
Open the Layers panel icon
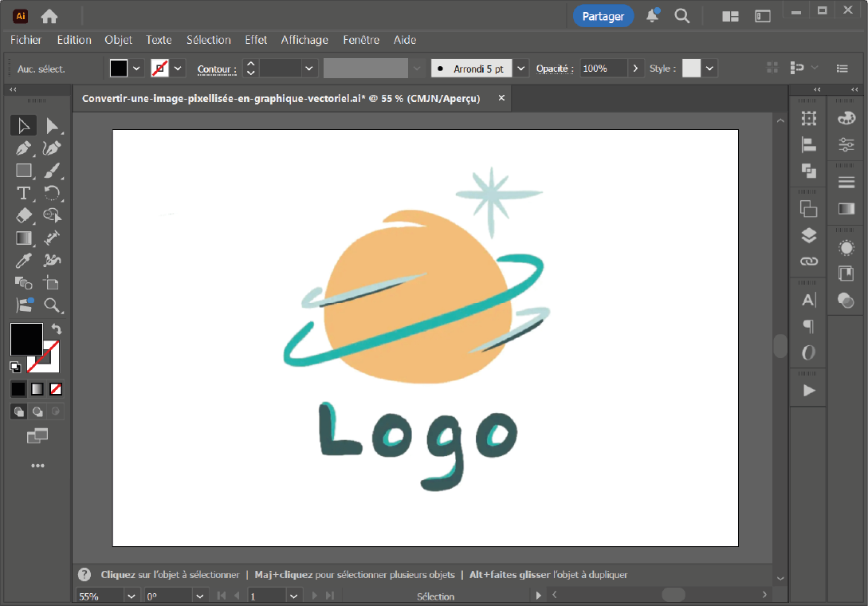[809, 235]
